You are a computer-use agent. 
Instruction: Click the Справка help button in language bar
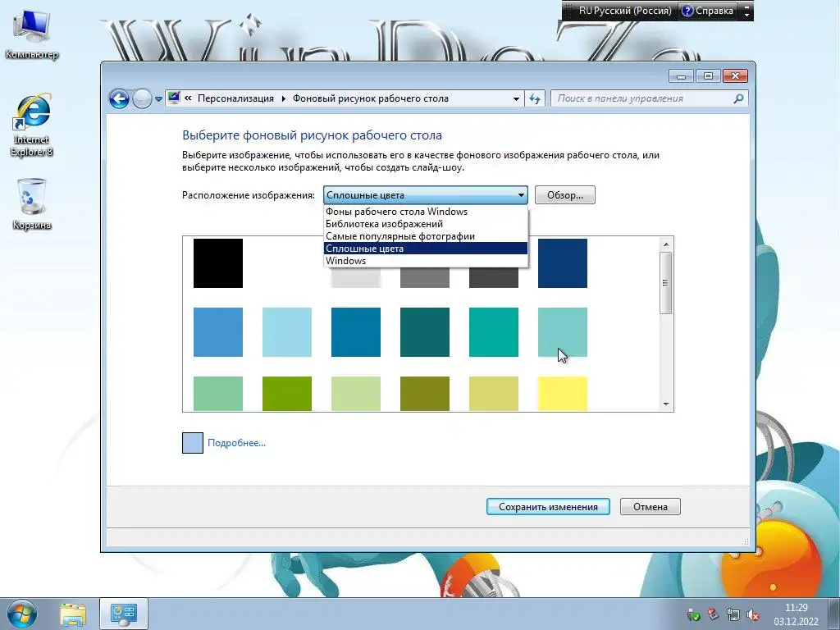[707, 11]
